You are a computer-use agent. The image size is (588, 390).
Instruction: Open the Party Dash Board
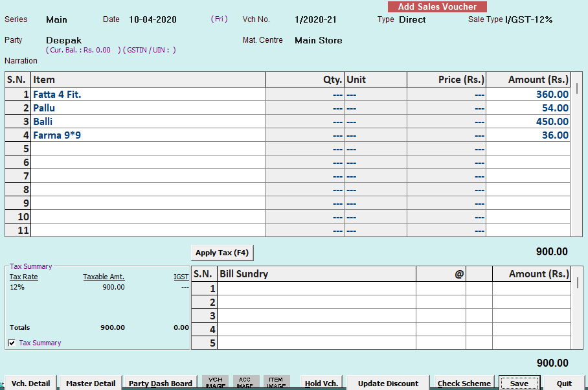coord(160,383)
